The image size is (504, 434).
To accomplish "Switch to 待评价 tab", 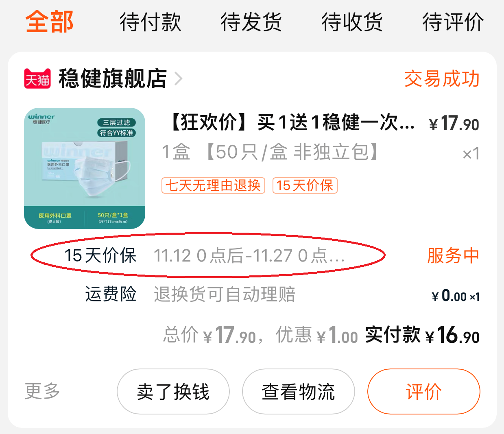I will 453,22.
